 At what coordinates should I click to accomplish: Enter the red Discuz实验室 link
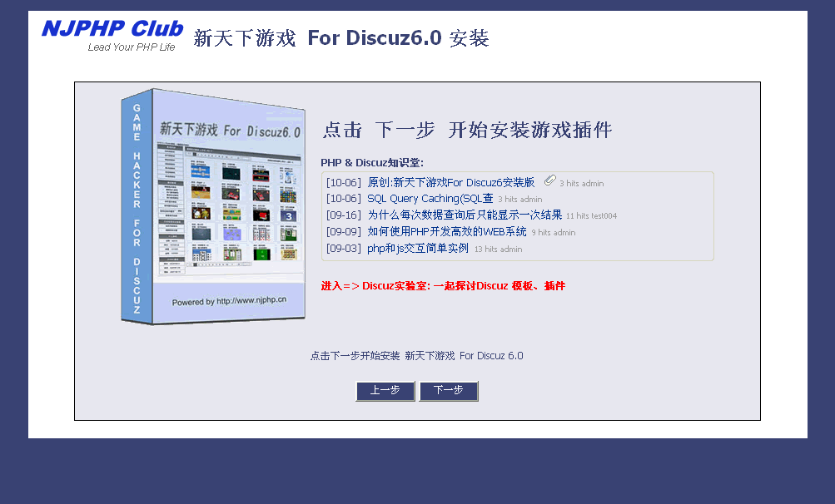click(x=443, y=286)
